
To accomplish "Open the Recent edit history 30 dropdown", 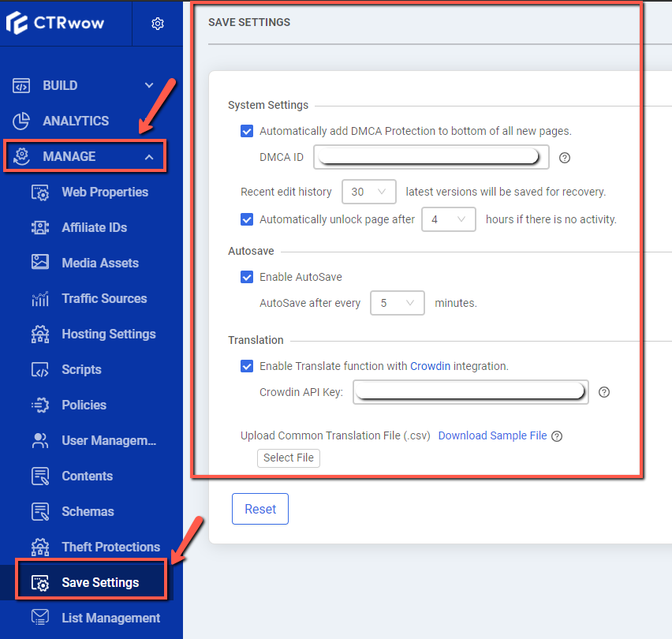I will point(368,192).
